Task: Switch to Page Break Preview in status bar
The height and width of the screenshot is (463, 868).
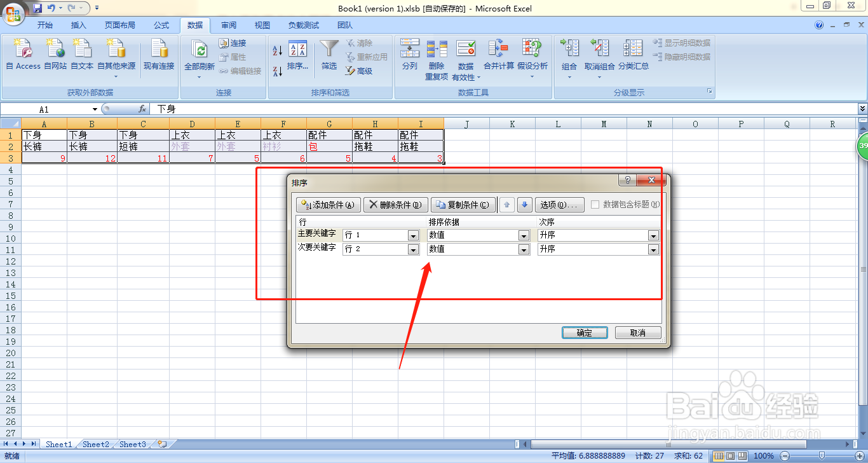Action: pyautogui.click(x=742, y=455)
